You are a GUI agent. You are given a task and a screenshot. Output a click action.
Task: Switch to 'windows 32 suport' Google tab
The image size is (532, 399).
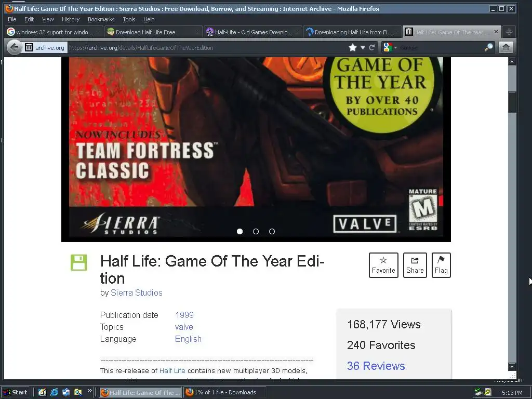pyautogui.click(x=54, y=32)
